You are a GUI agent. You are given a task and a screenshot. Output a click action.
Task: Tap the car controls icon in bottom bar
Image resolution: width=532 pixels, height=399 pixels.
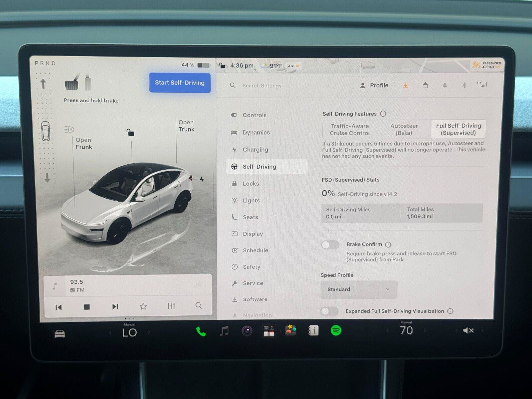click(60, 333)
